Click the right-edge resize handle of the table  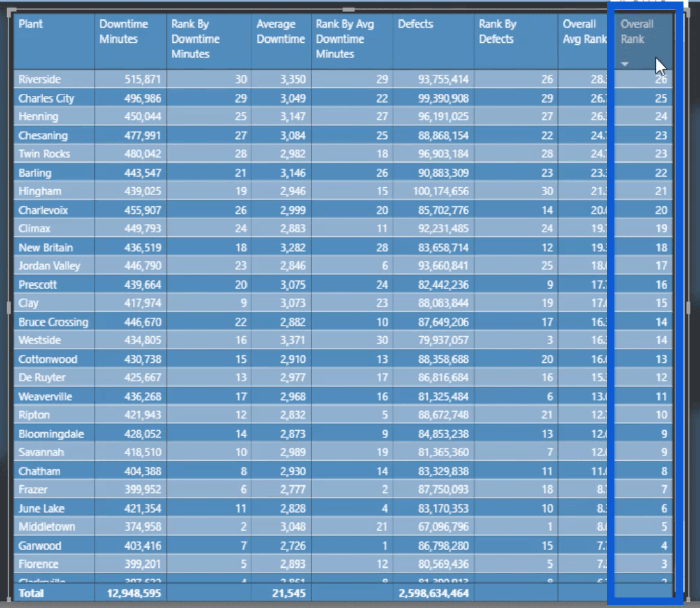coord(688,308)
